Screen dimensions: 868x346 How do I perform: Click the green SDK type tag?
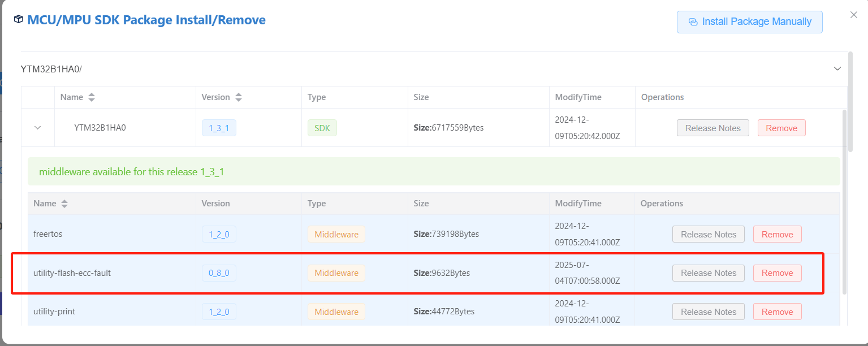pos(322,128)
